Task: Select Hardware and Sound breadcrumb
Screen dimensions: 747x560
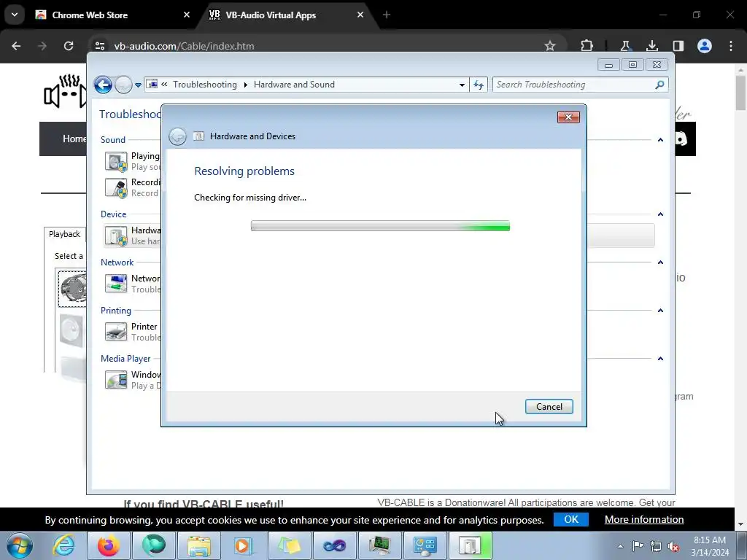Action: pyautogui.click(x=294, y=85)
